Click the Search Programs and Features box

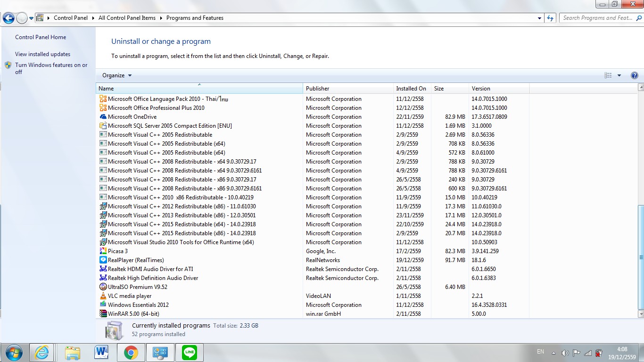[597, 18]
